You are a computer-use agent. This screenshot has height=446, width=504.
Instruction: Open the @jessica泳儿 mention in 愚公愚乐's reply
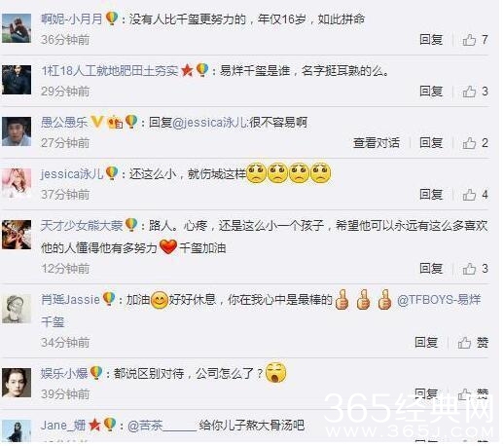pyautogui.click(x=210, y=123)
